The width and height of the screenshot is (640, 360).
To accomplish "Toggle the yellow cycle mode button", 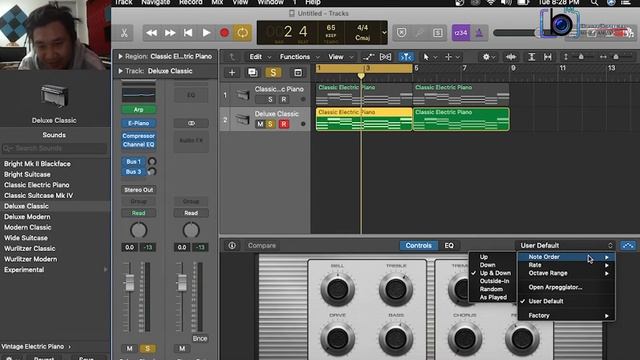I will 242,33.
